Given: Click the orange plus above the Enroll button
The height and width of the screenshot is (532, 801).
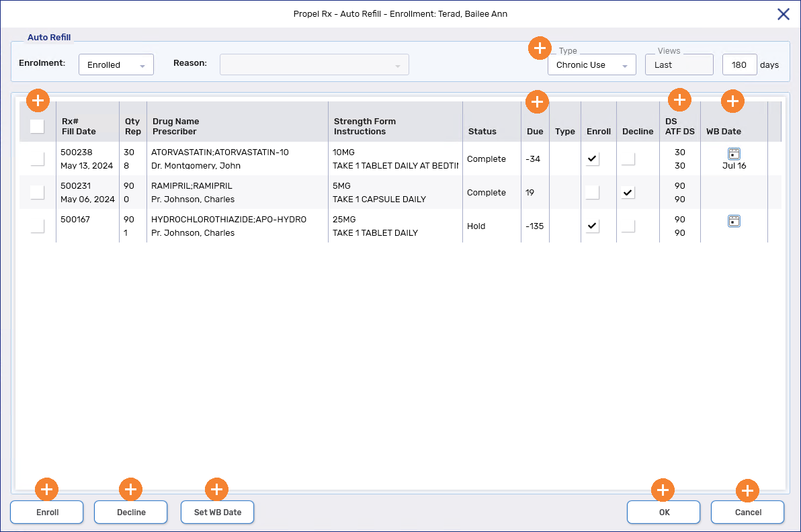Looking at the screenshot, I should (46, 489).
